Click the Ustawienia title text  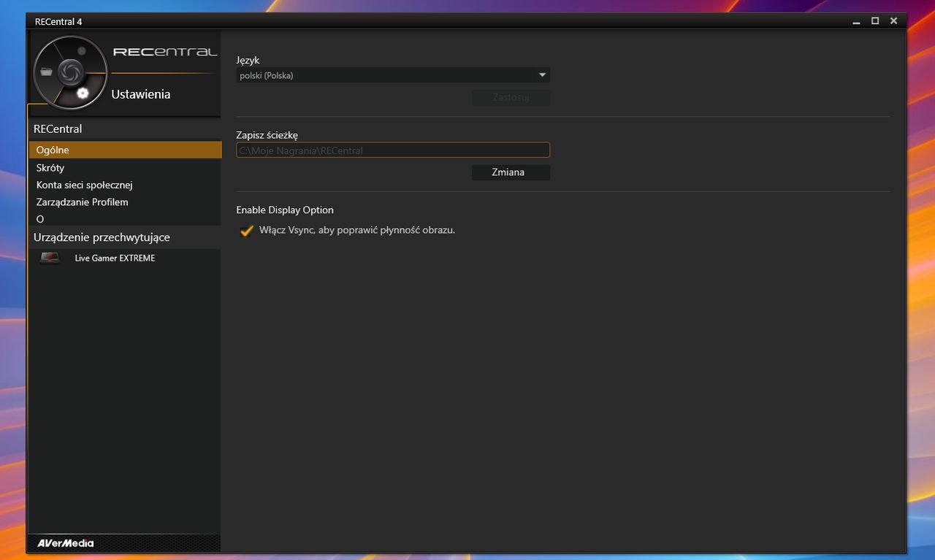(x=141, y=94)
